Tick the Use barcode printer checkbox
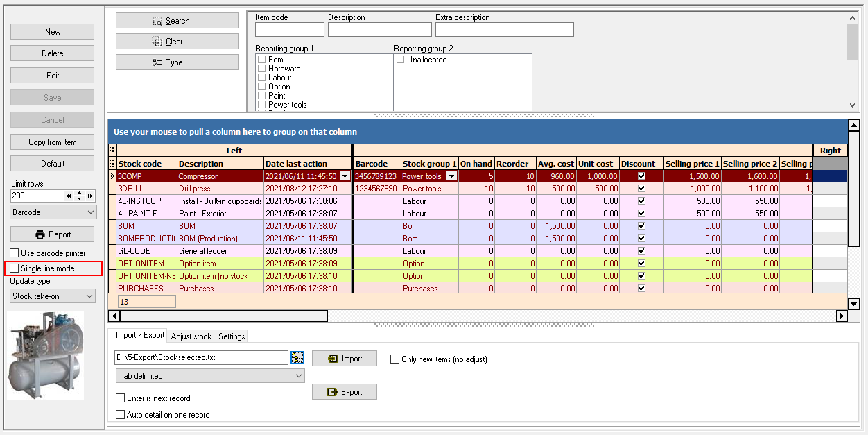Screen dimensions: 868x435 pos(15,253)
